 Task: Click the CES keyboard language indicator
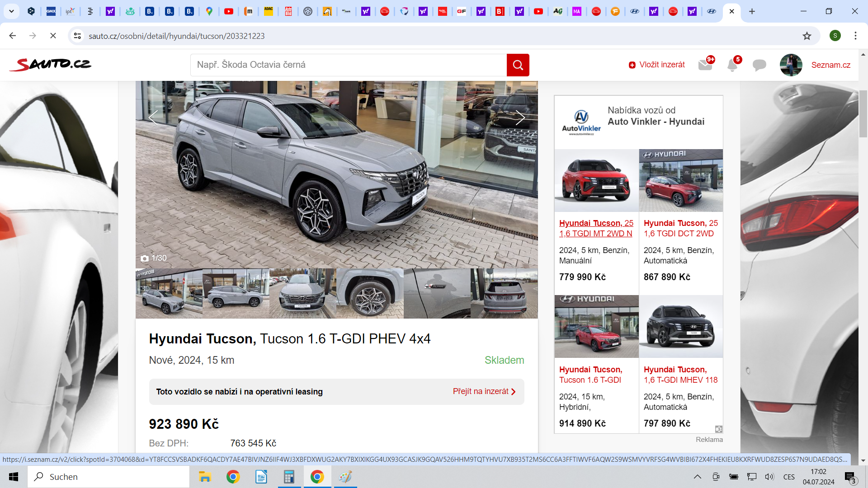(x=789, y=477)
